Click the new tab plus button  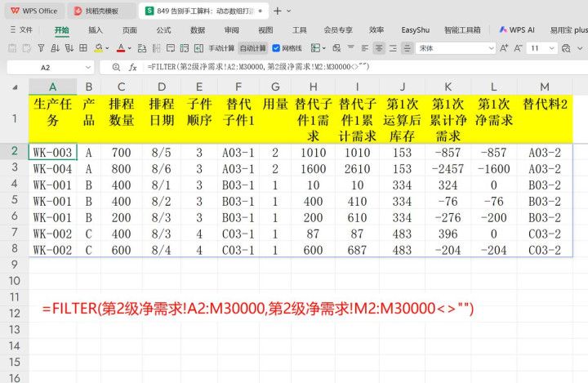point(277,11)
